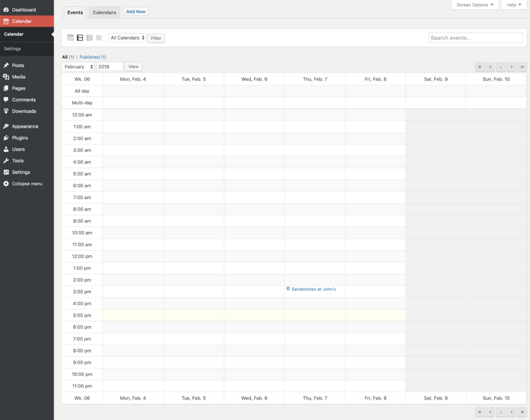Go to next week with top single-right arrow
Screen dimensions: 530x420
(511, 67)
